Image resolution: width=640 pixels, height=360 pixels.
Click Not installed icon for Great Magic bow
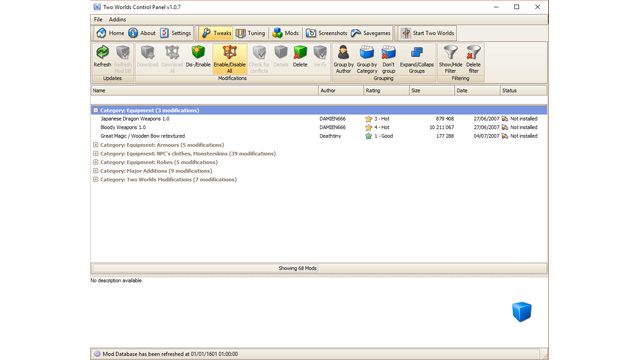[505, 136]
